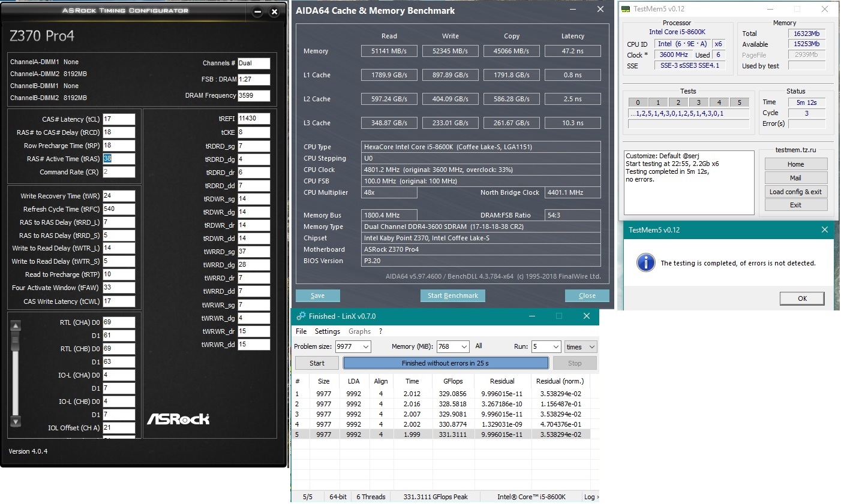This screenshot has height=504, width=841.
Task: Select test 0 box in TestMem5
Action: tap(638, 102)
